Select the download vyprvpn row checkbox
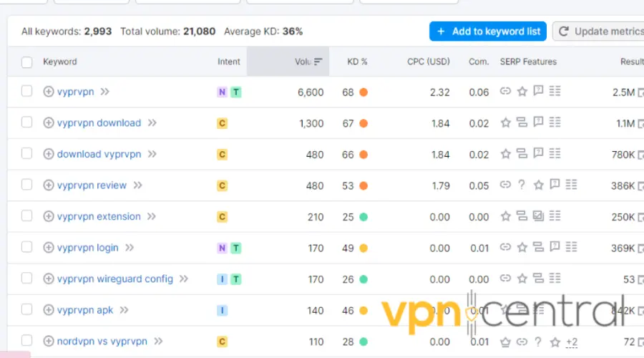This screenshot has height=358, width=644. 26,153
